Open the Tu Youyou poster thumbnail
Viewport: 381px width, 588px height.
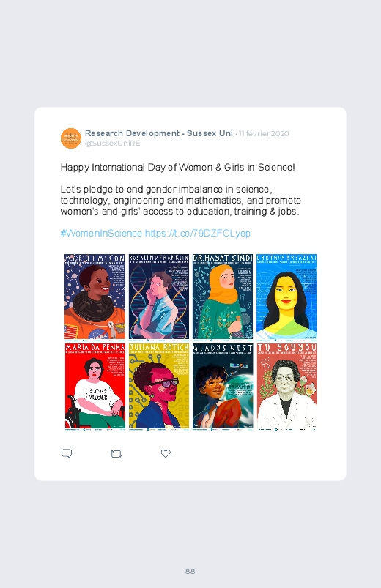(x=286, y=386)
